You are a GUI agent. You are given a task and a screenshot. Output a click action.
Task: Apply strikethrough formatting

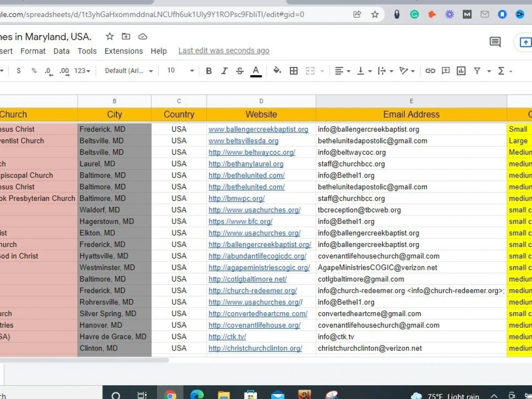tap(239, 71)
